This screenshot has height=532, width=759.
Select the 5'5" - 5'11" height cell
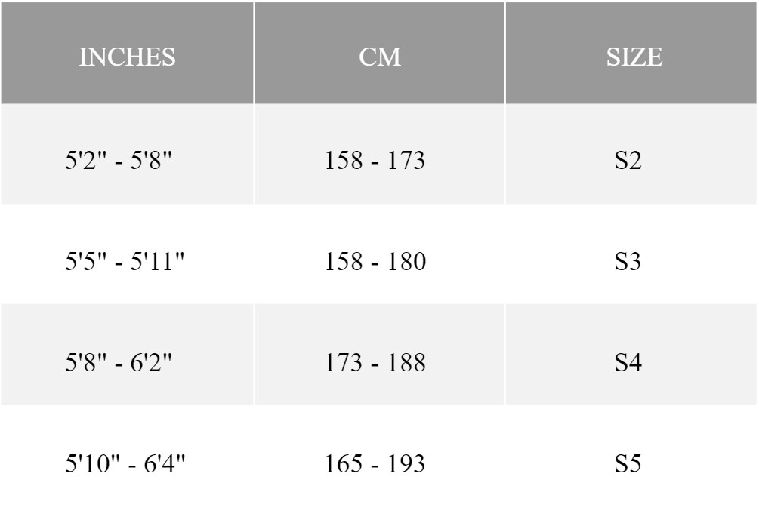pyautogui.click(x=127, y=255)
